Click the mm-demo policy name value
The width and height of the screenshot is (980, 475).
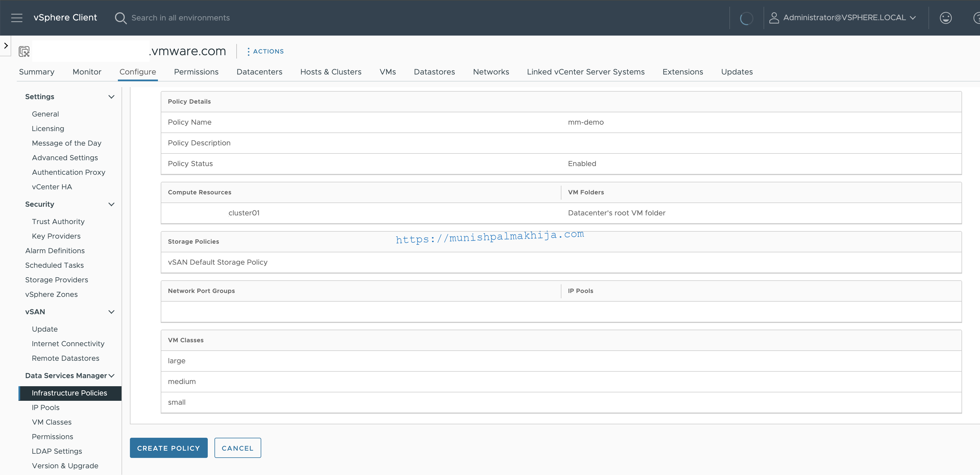coord(586,122)
